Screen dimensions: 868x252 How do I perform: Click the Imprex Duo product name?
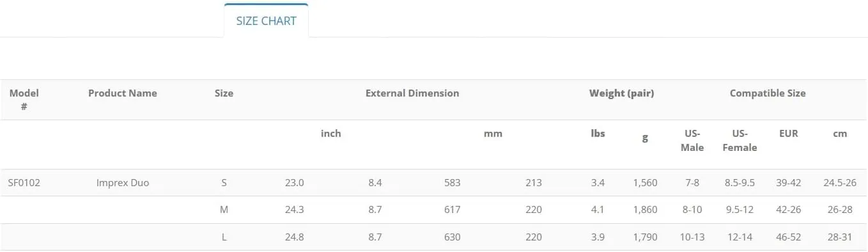tap(123, 182)
